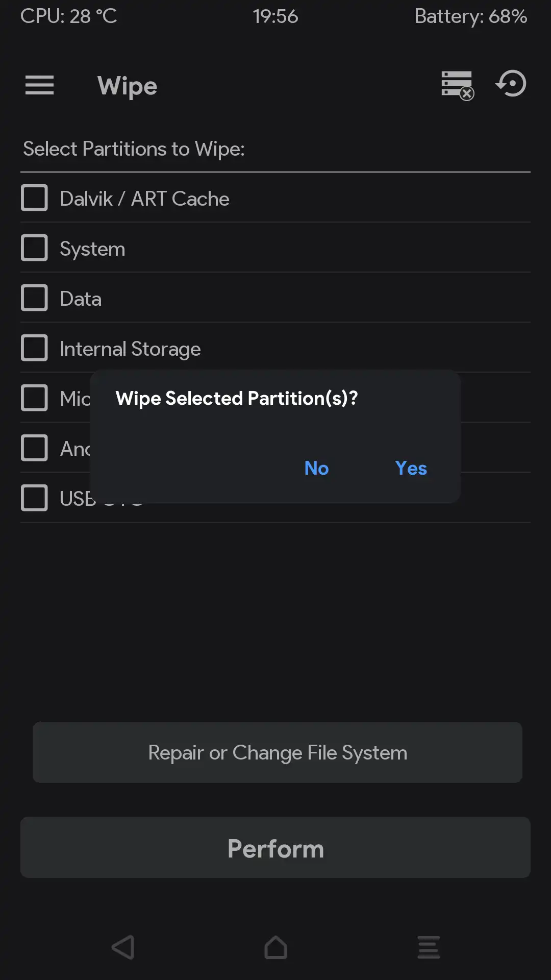Open the hamburger navigation menu
Viewport: 551px width, 980px height.
click(x=39, y=85)
